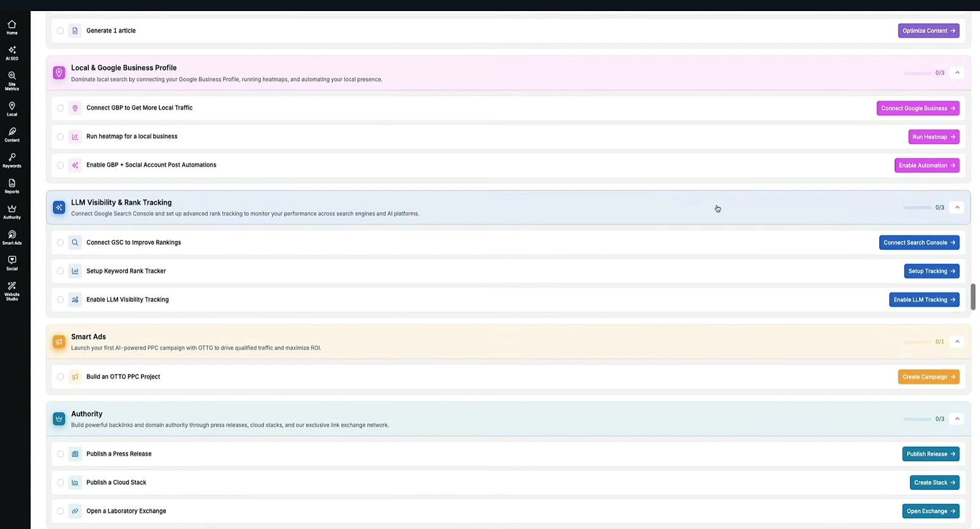The image size is (980, 529).
Task: Open Keywords in the sidebar
Action: [x=12, y=161]
